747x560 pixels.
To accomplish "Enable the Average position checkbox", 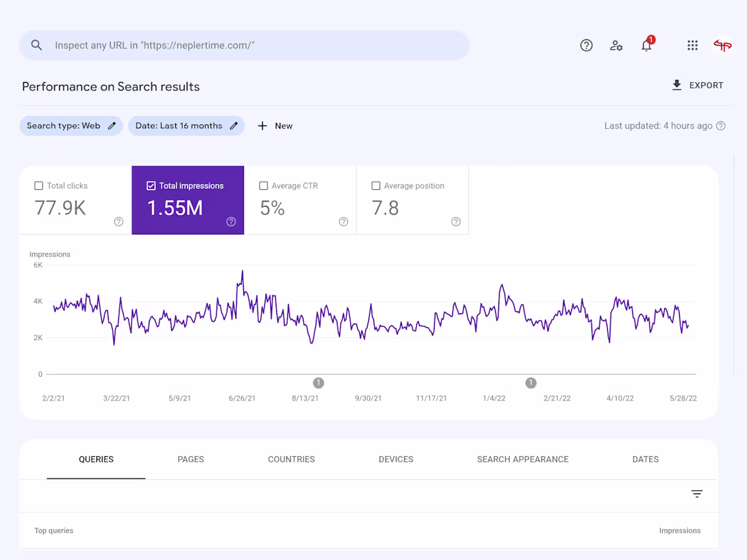I will [376, 185].
